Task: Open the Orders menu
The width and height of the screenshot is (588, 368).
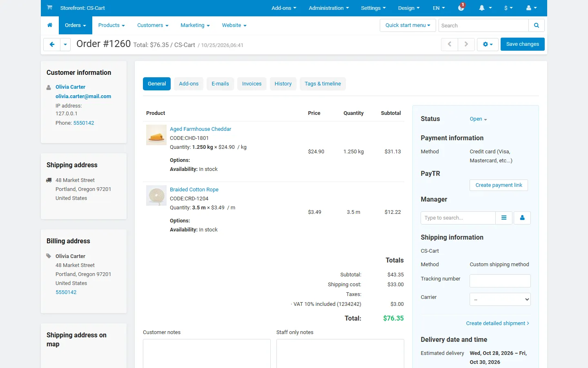Action: click(76, 25)
